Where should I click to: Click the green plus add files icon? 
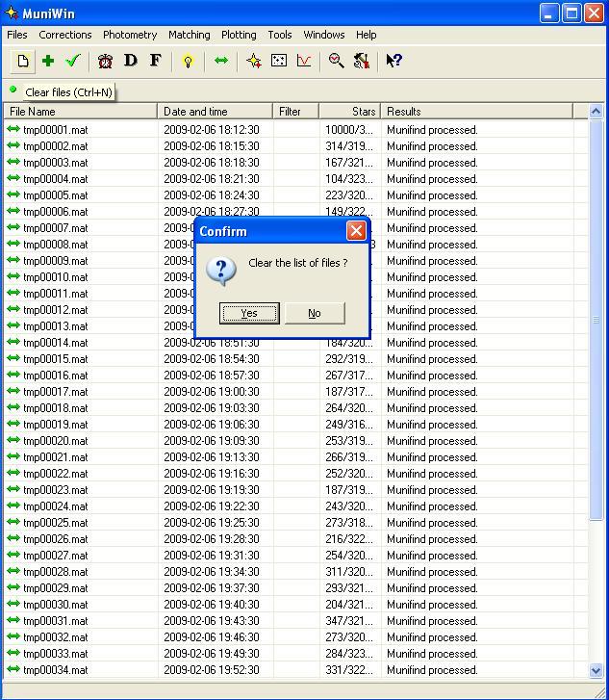point(48,61)
